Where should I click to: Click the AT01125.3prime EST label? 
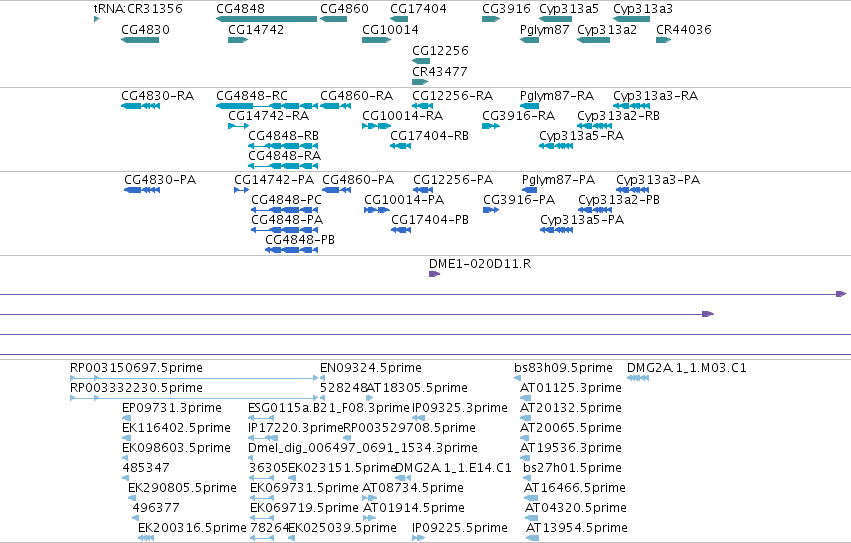pyautogui.click(x=571, y=388)
